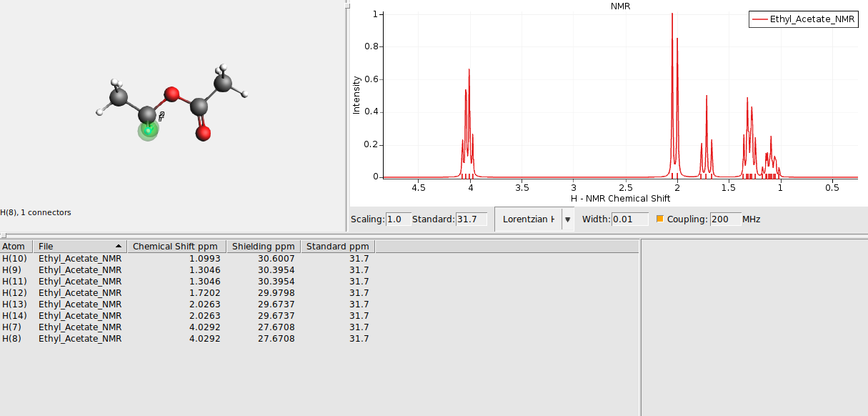Sort table by Chemical Shift ppm column

click(176, 246)
